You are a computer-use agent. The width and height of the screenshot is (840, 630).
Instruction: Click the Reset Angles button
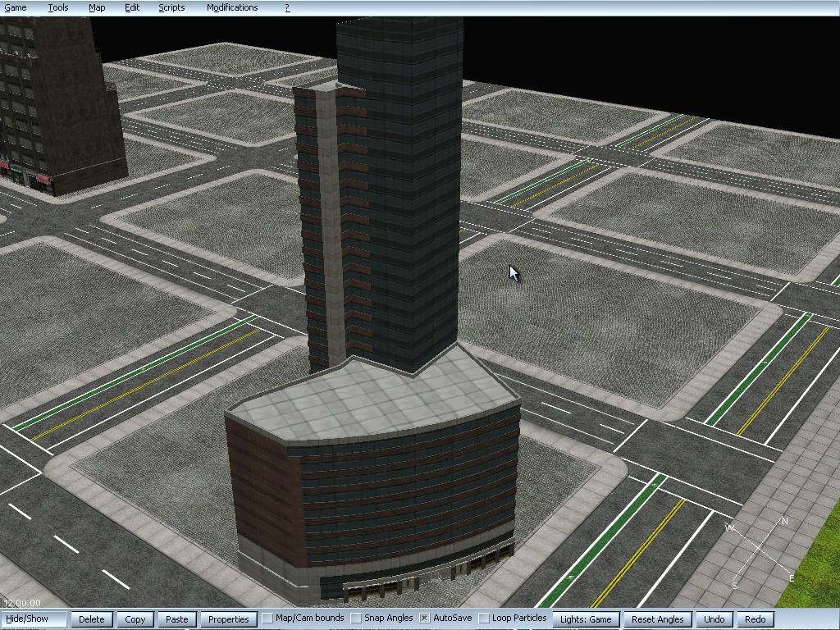click(657, 619)
